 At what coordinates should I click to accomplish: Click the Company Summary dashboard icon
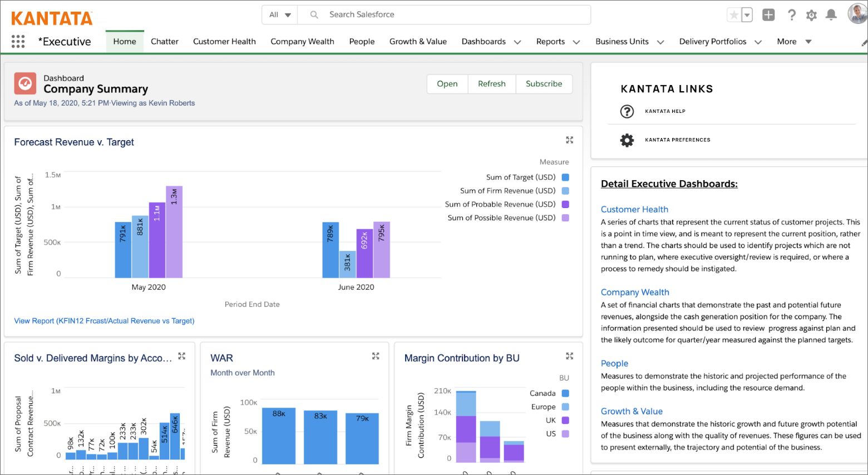pos(25,83)
